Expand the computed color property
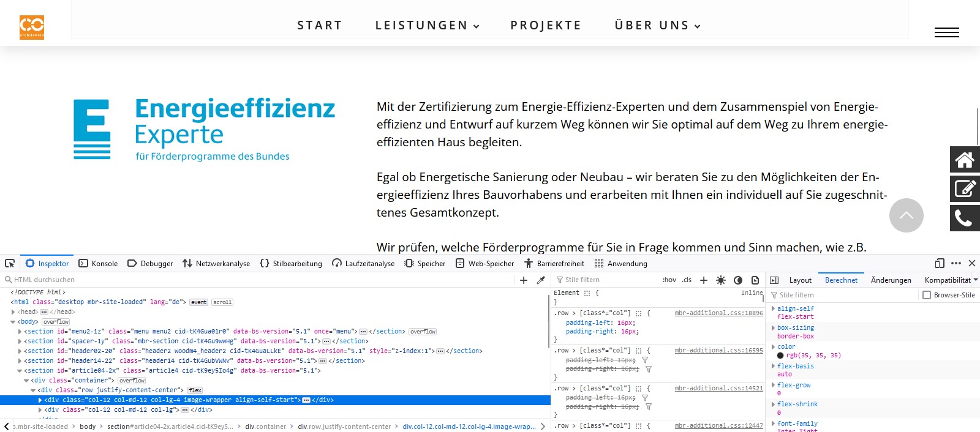The height and width of the screenshot is (432, 980). click(x=773, y=346)
